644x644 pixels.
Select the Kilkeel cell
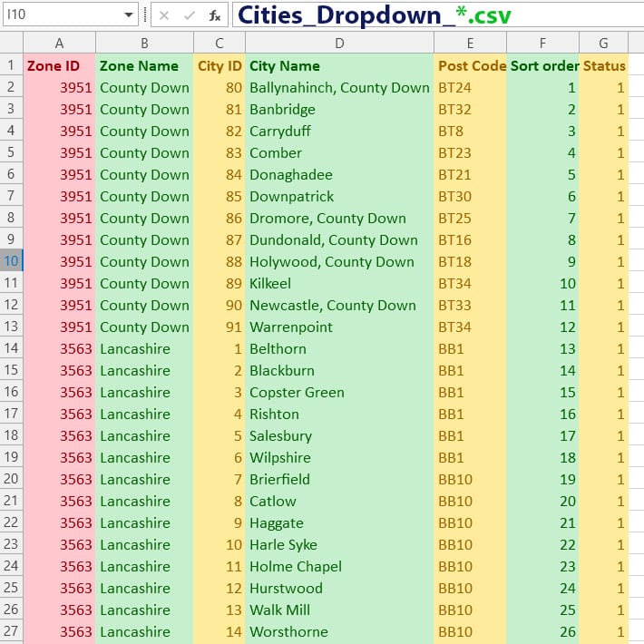339,283
